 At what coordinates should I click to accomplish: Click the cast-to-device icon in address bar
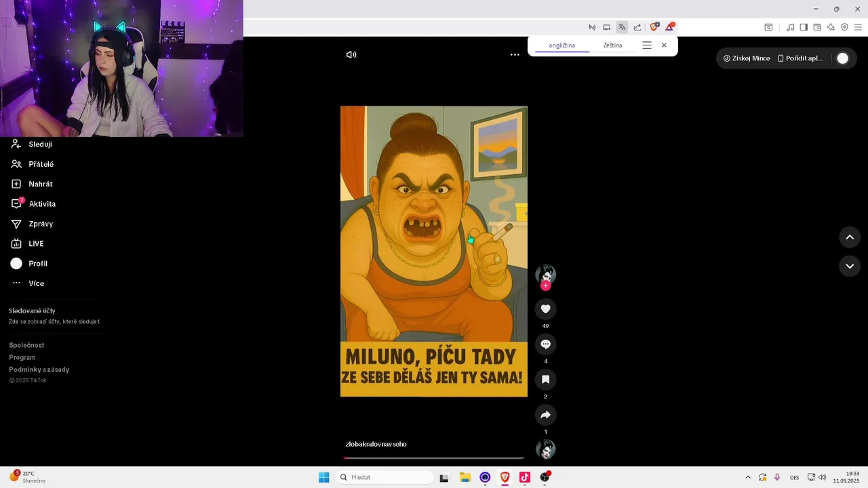pos(607,27)
